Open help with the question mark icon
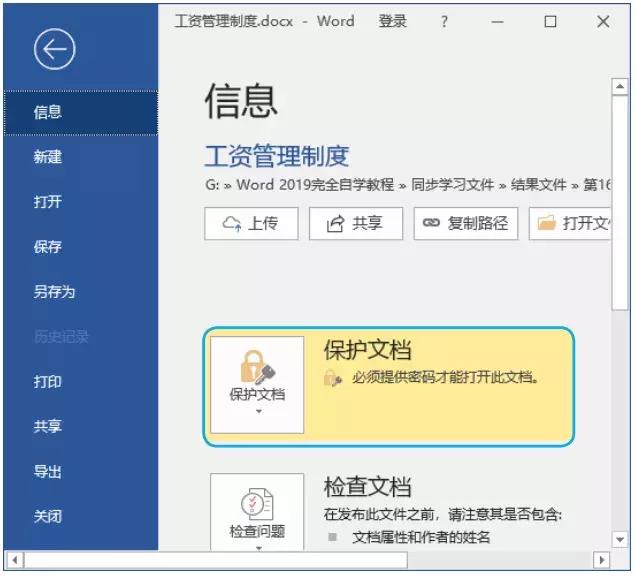This screenshot has width=636, height=576. pos(445,21)
